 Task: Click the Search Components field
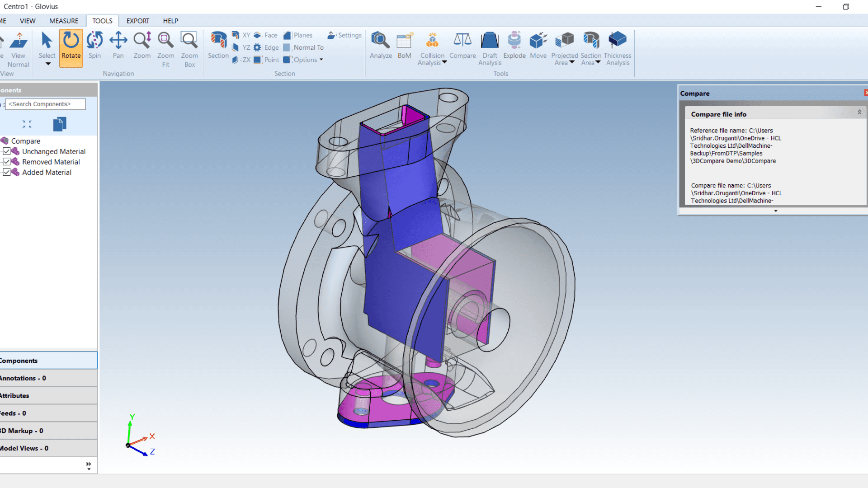tap(45, 104)
